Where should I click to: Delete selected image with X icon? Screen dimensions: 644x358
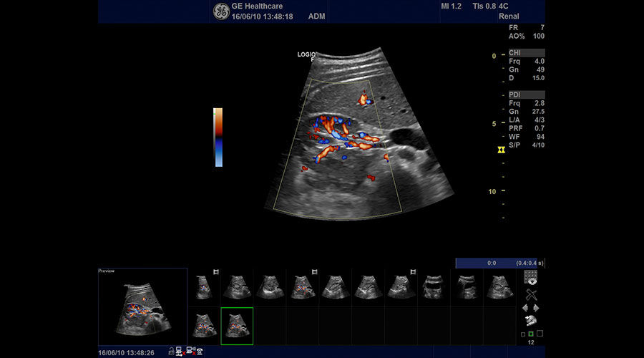pos(531,295)
